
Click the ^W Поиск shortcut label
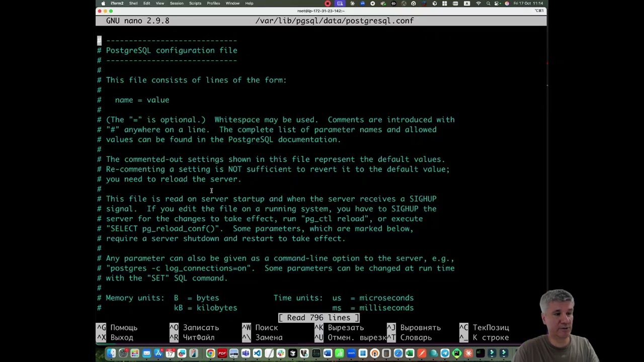point(260,328)
